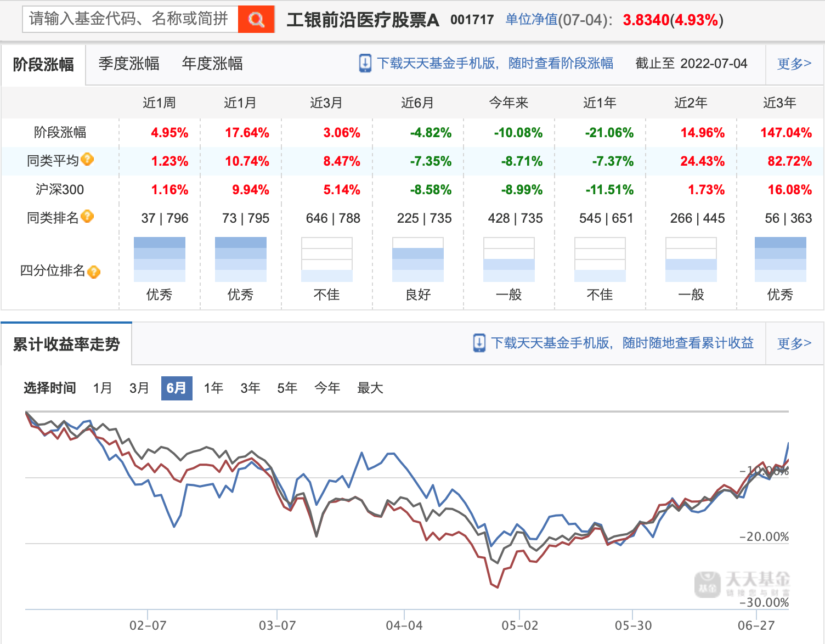Select the 1月 time range
This screenshot has width=825, height=644.
103,388
